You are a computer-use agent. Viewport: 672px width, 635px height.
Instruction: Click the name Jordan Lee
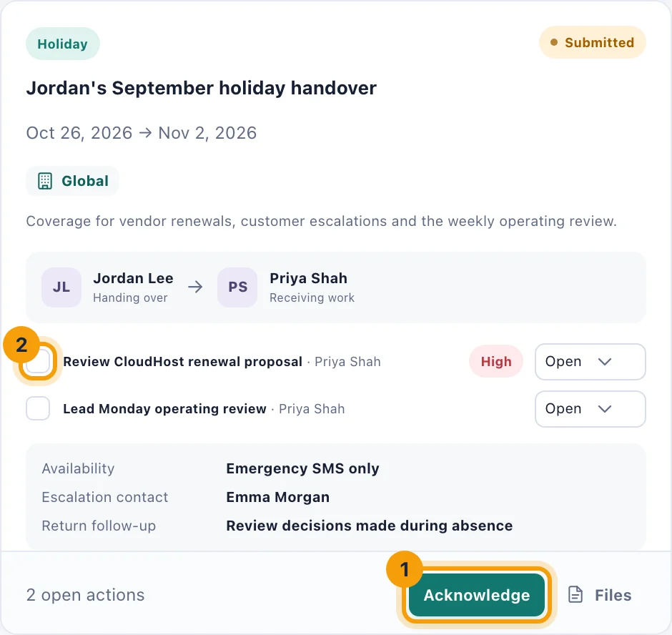pos(133,278)
